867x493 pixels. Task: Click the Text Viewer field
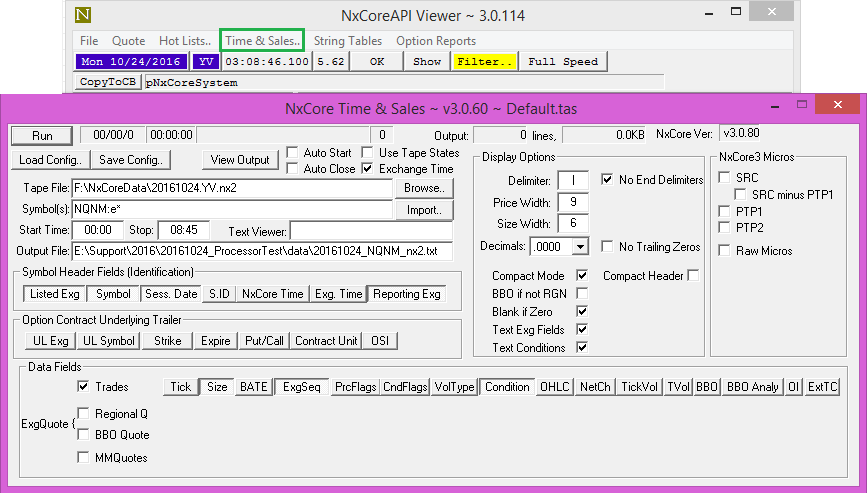pos(371,231)
